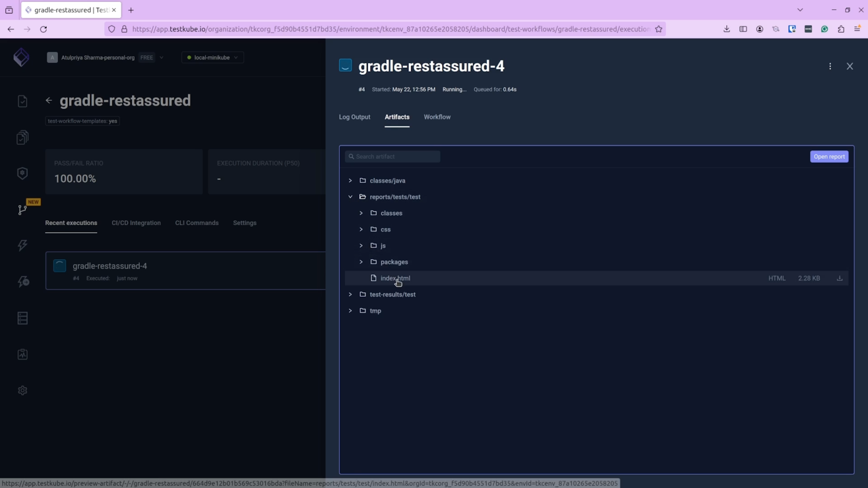Click the padlock site information icon
The width and height of the screenshot is (868, 488).
[124, 29]
